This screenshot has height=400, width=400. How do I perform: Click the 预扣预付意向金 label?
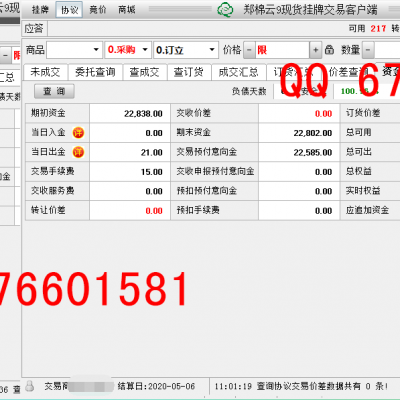[207, 191]
